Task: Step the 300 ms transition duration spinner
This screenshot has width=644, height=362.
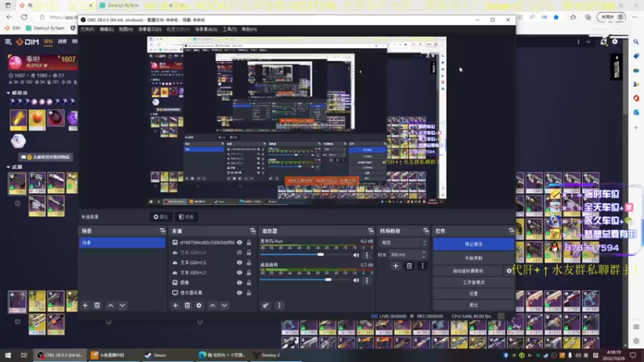Action: (x=423, y=254)
